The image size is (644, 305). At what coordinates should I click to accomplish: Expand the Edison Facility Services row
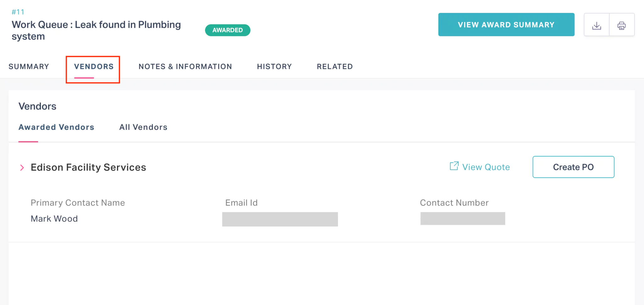click(22, 168)
